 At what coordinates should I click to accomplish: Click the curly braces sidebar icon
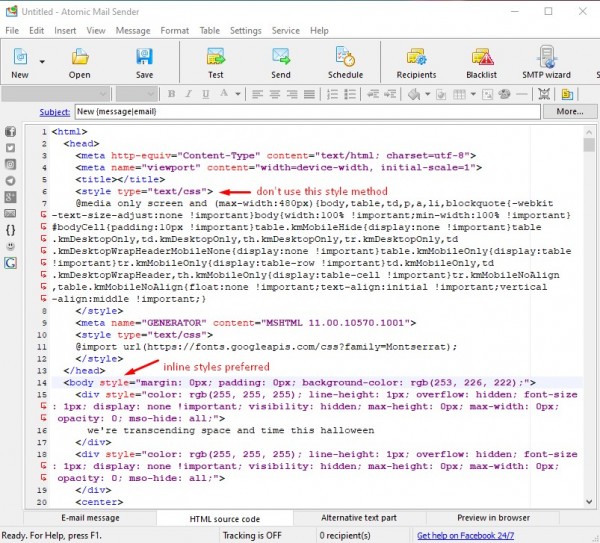tap(10, 230)
